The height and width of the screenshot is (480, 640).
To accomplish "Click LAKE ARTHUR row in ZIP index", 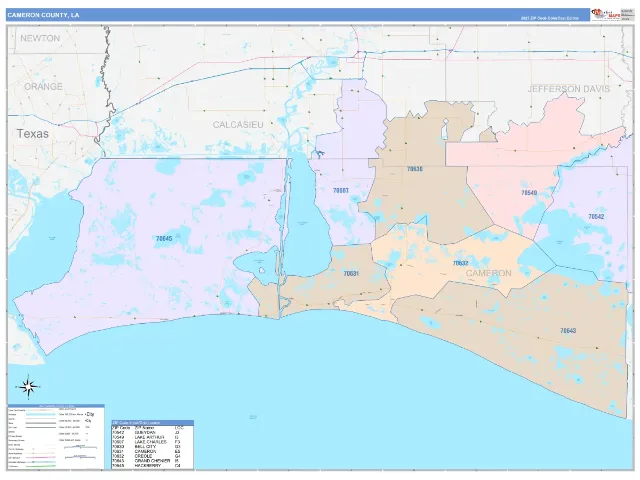I will click(152, 437).
